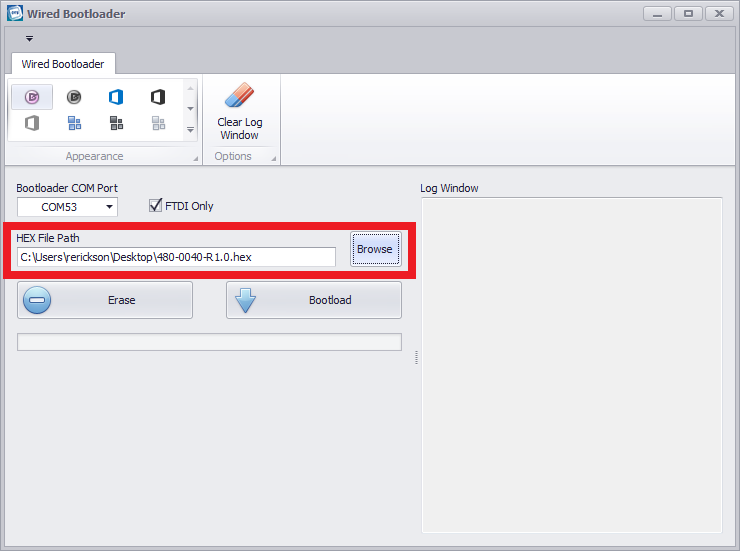
Task: Click the Wired Bootloader app icon in the title bar
Action: coord(15,13)
